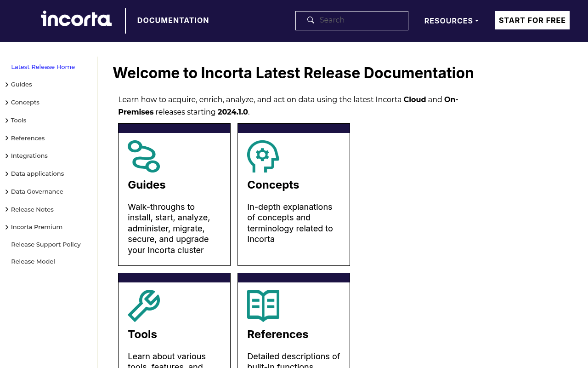This screenshot has height=368, width=588.
Task: Click the bold 'Cloud' word in intro
Action: (x=415, y=100)
